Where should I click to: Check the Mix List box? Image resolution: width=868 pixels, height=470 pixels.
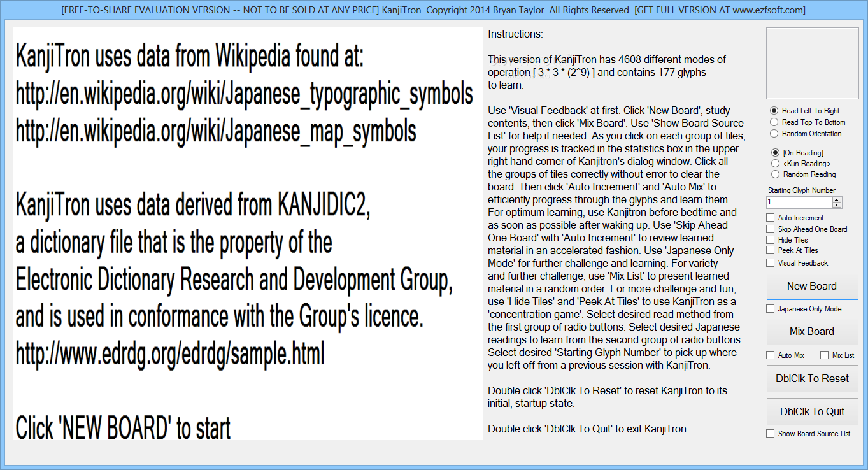click(837, 355)
